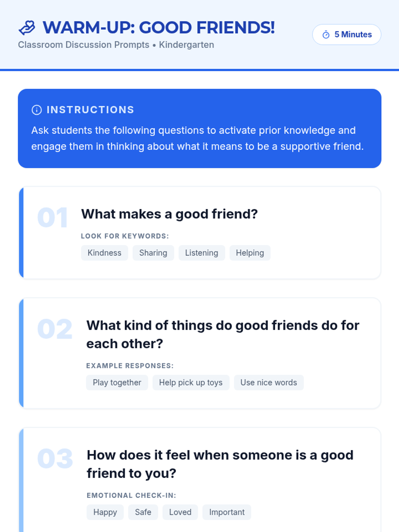Click the Loved emotion tag

click(180, 512)
